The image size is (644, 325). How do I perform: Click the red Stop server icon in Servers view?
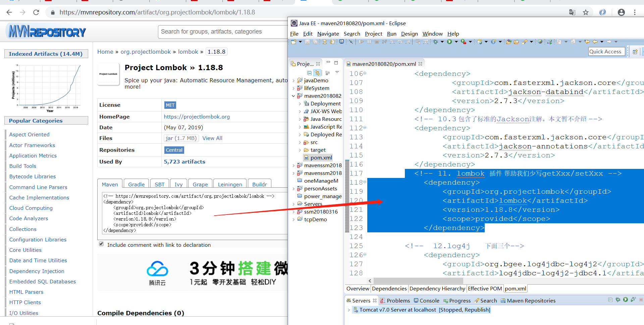pyautogui.click(x=641, y=299)
